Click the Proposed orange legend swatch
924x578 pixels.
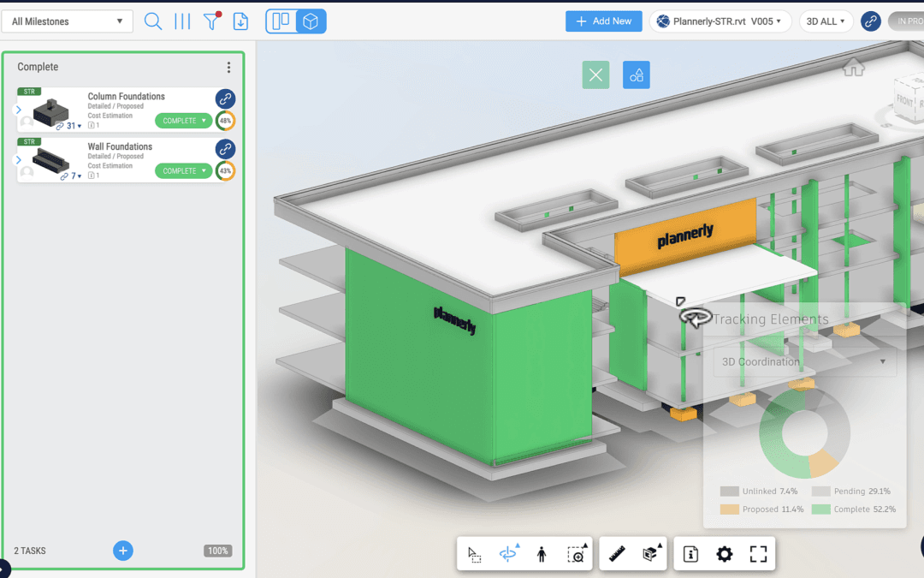tap(729, 509)
